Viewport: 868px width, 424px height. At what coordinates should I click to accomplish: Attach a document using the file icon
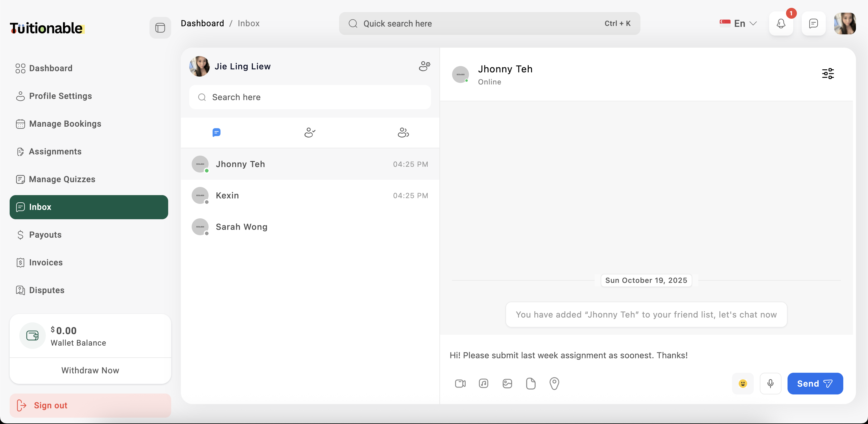click(531, 384)
